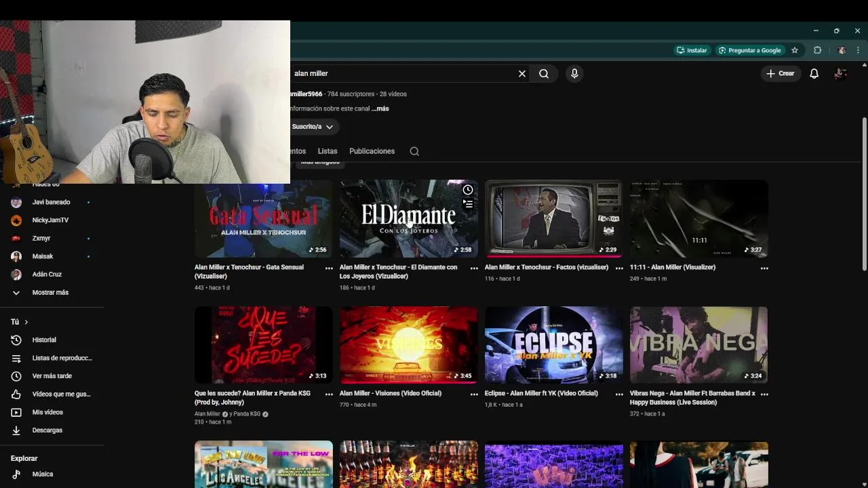Open Eclipse video thumbnail
Image resolution: width=868 pixels, height=488 pixels.
(554, 345)
